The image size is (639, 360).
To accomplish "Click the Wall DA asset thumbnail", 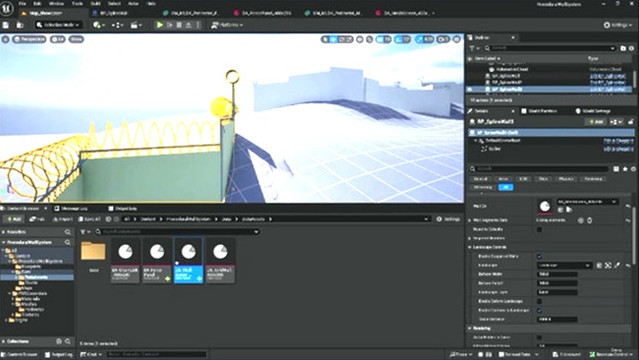I will 545,206.
